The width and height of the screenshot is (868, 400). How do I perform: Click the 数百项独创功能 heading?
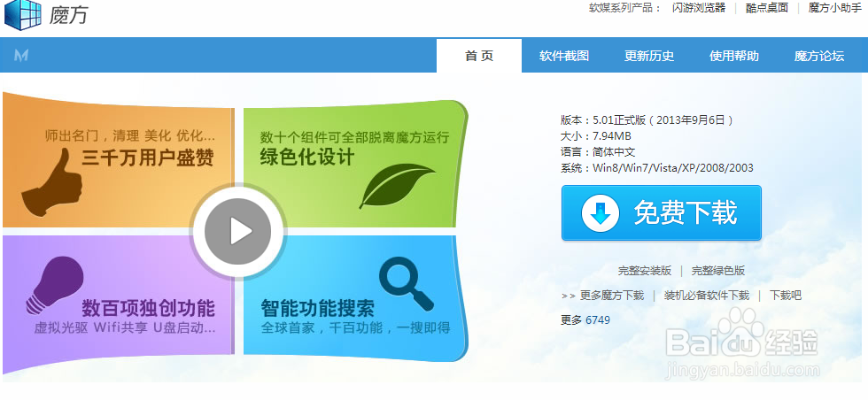tap(149, 308)
